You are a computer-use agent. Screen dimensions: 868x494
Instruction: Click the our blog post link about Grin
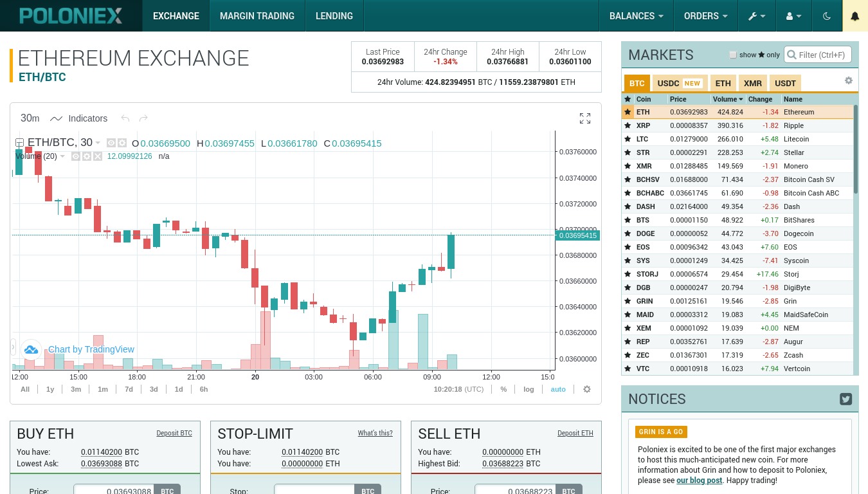point(699,480)
